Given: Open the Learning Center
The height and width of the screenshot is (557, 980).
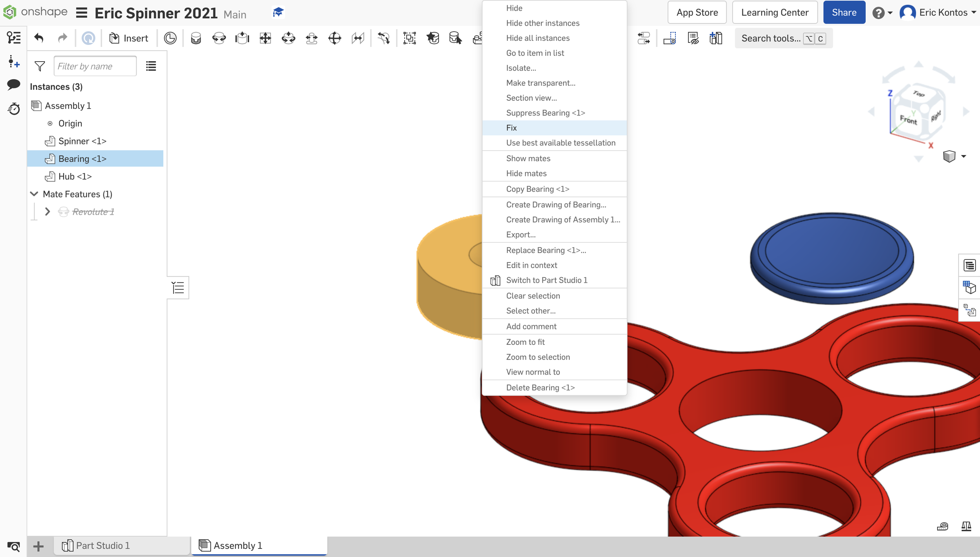Looking at the screenshot, I should [x=774, y=12].
